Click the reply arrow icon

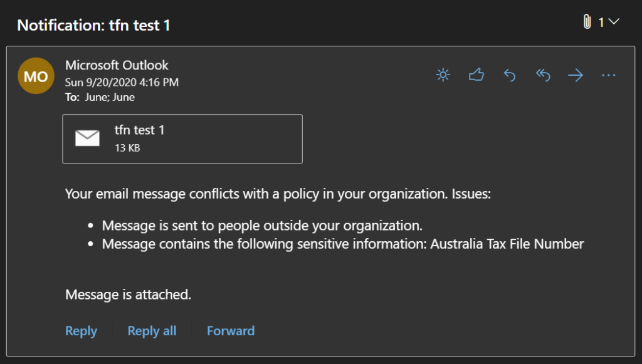(510, 75)
